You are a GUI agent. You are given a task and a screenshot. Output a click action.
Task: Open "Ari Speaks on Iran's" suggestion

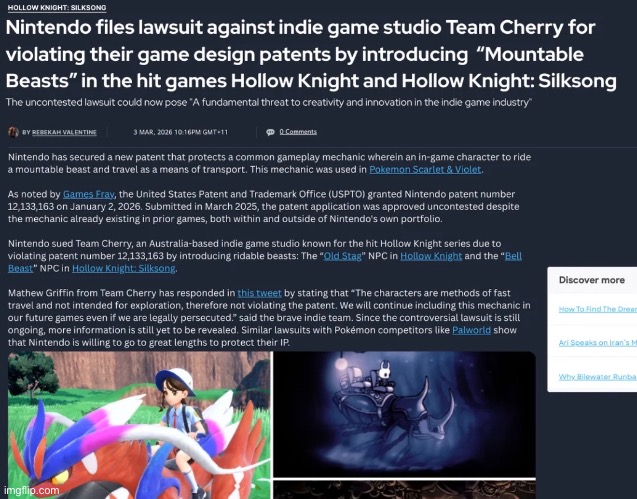coord(598,343)
